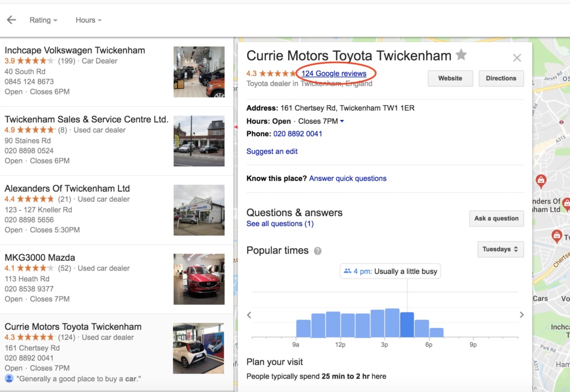Open See all questions (1) link
Viewport: 570px width, 392px height.
coord(280,224)
